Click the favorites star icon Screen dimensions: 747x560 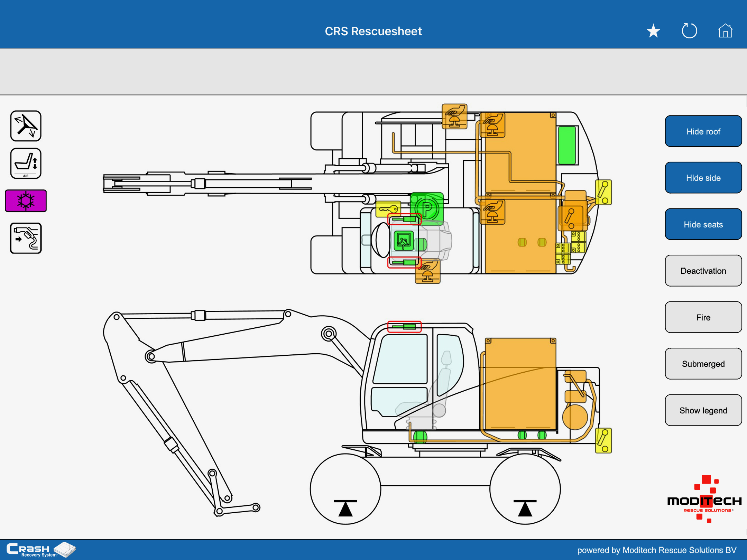coord(653,31)
